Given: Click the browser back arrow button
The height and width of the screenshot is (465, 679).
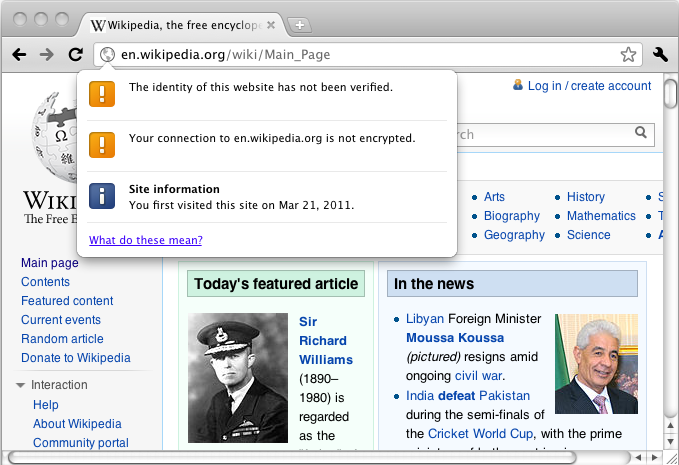Looking at the screenshot, I should [19, 55].
